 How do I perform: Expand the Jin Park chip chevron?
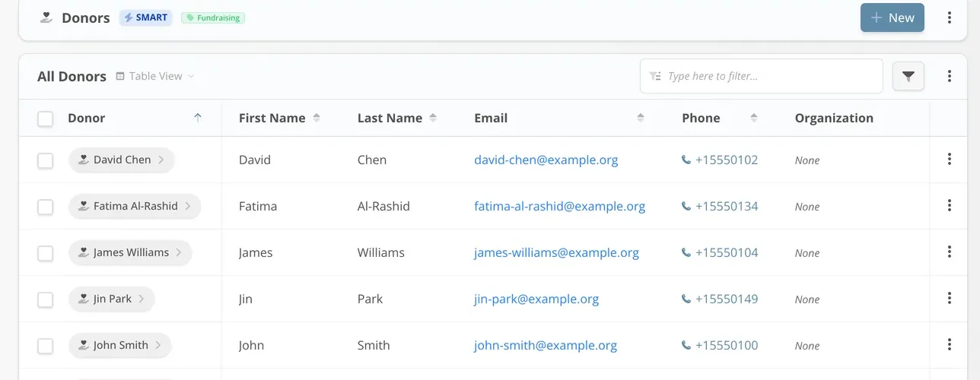pyautogui.click(x=142, y=299)
